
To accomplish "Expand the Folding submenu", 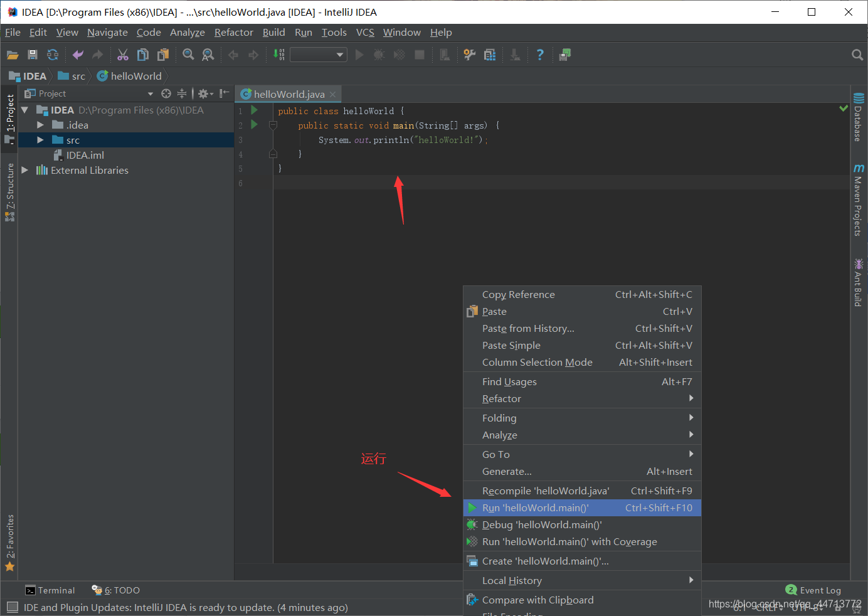I will click(582, 418).
